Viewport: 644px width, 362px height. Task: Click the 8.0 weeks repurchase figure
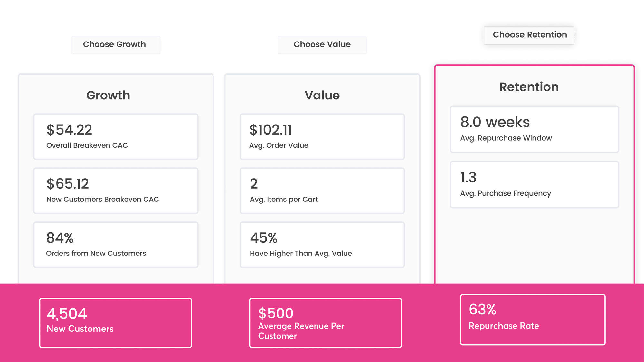(x=495, y=122)
